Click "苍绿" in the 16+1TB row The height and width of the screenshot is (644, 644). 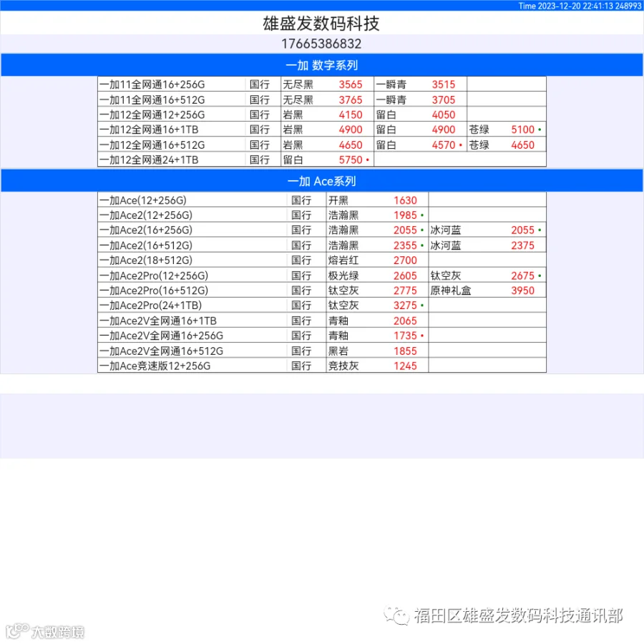coord(479,130)
